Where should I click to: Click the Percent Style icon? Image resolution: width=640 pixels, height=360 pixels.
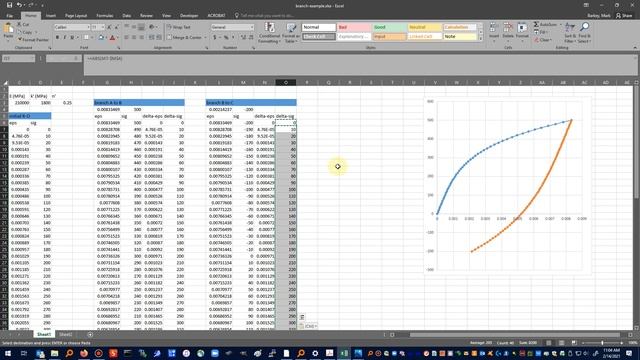coord(225,38)
